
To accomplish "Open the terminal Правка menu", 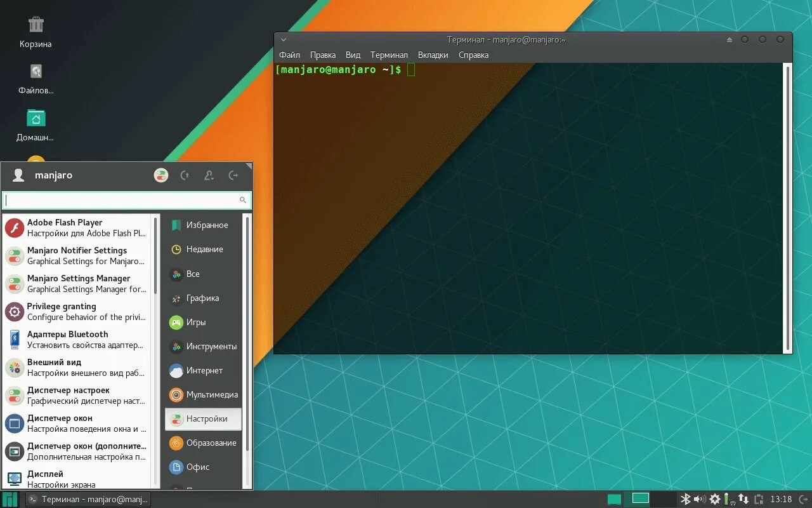I will [323, 55].
